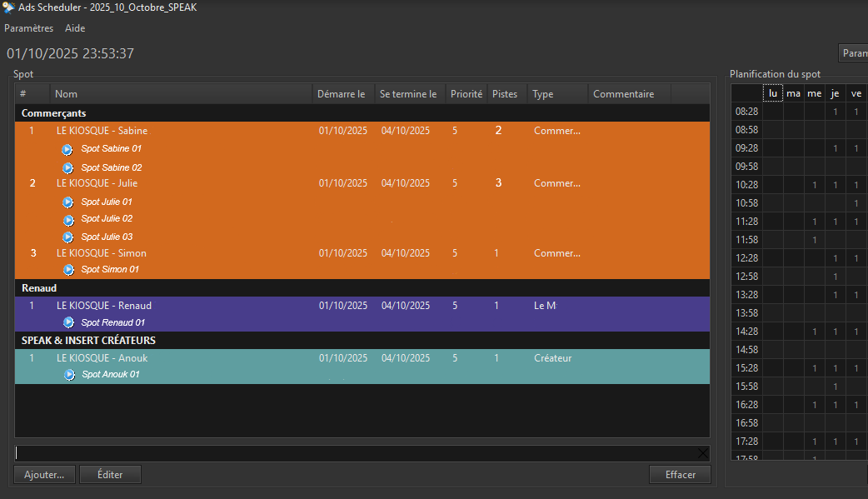Click play icon beside Spot Julie 03
868x499 pixels.
(69, 237)
